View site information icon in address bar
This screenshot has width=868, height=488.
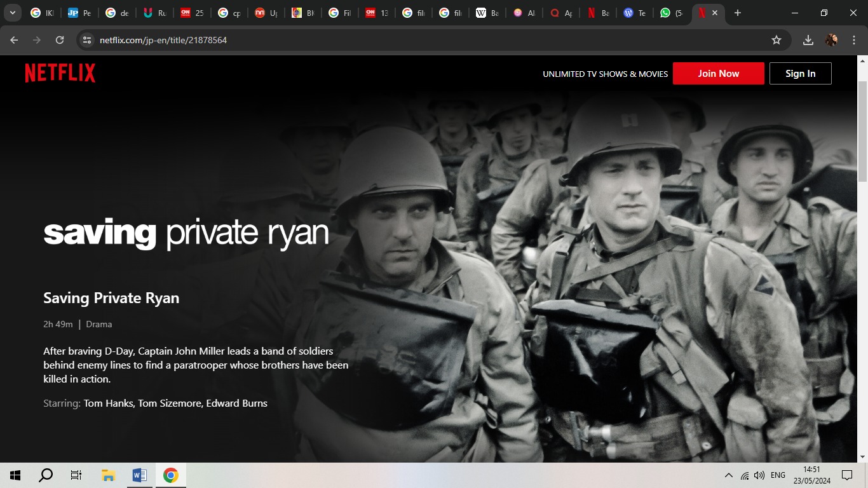tap(88, 40)
